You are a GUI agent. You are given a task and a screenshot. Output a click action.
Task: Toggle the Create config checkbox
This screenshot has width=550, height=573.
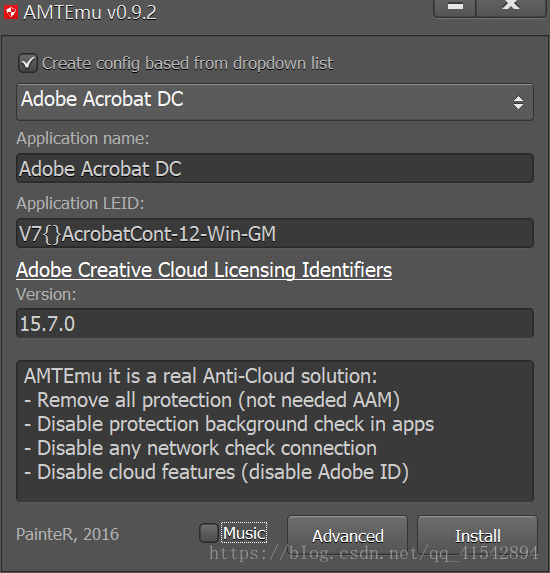tap(28, 63)
